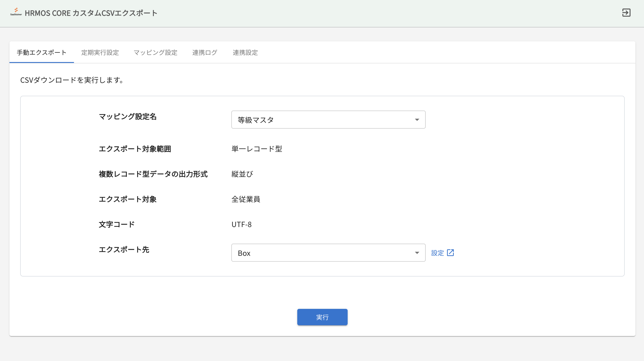Select the 連携ログ tab
This screenshot has width=644, height=361.
click(205, 52)
